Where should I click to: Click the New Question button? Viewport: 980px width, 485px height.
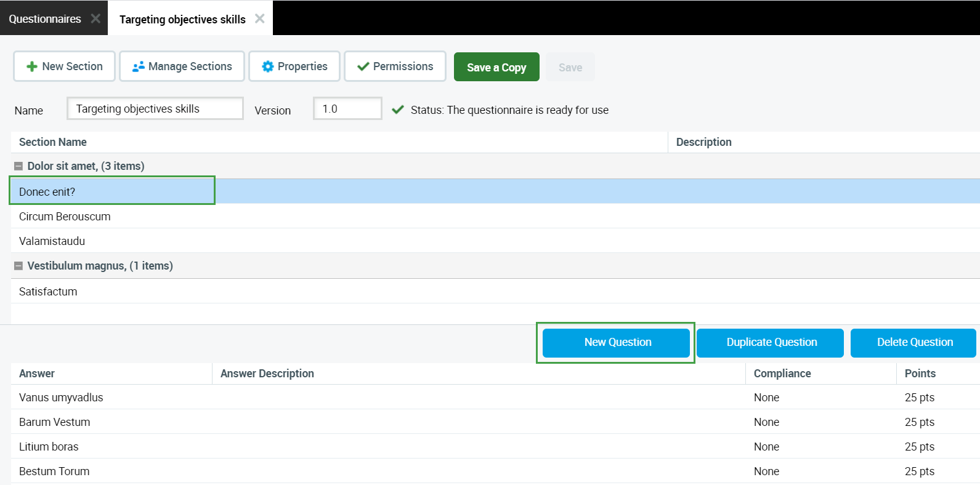[616, 343]
